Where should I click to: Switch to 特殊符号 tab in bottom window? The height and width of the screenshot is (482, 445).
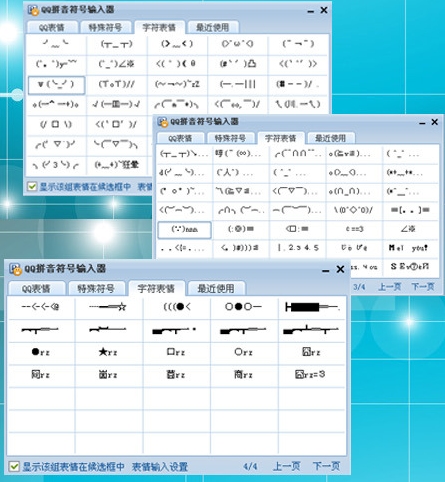coord(96,288)
